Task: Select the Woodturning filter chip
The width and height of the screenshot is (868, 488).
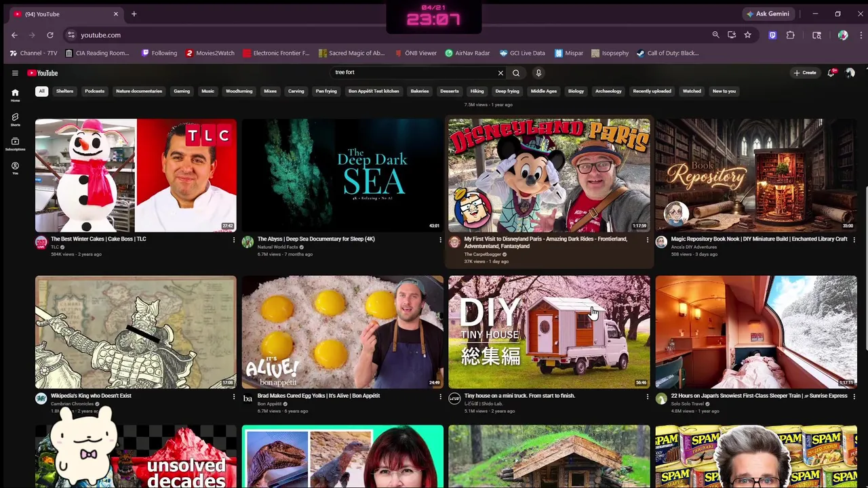Action: [x=239, y=91]
